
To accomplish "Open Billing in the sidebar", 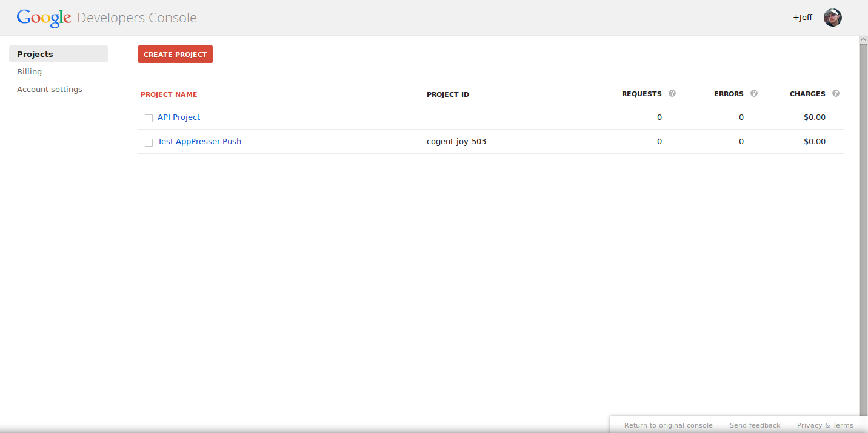I will pyautogui.click(x=29, y=71).
